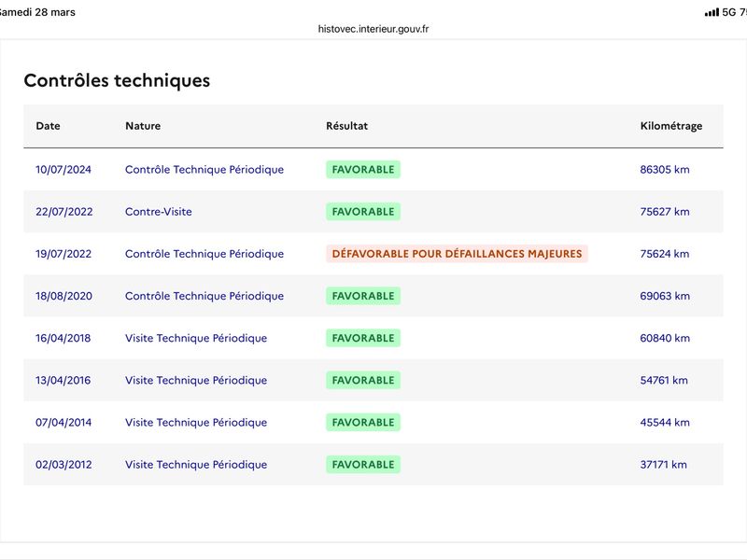Screen dimensions: 747x560
Task: Click the Nature column header
Action: coord(143,126)
